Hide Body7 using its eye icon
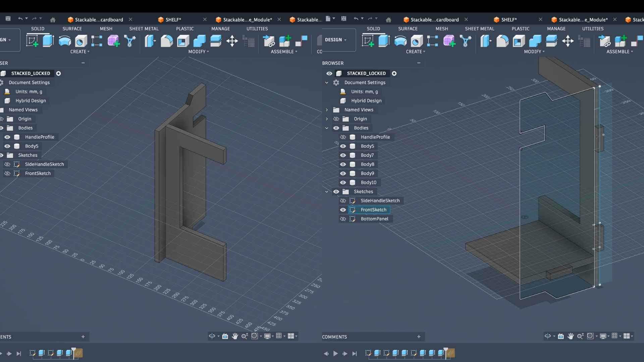Image resolution: width=644 pixels, height=362 pixels. coord(343,155)
